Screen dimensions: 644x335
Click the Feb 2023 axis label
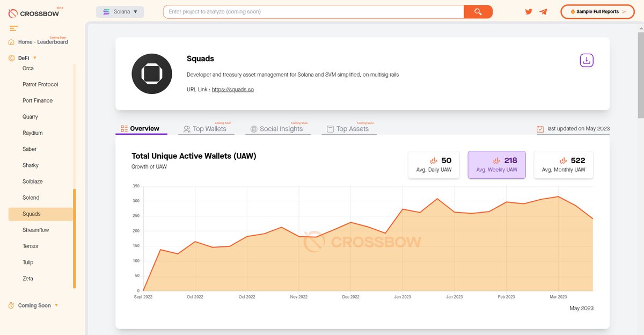[x=506, y=297]
